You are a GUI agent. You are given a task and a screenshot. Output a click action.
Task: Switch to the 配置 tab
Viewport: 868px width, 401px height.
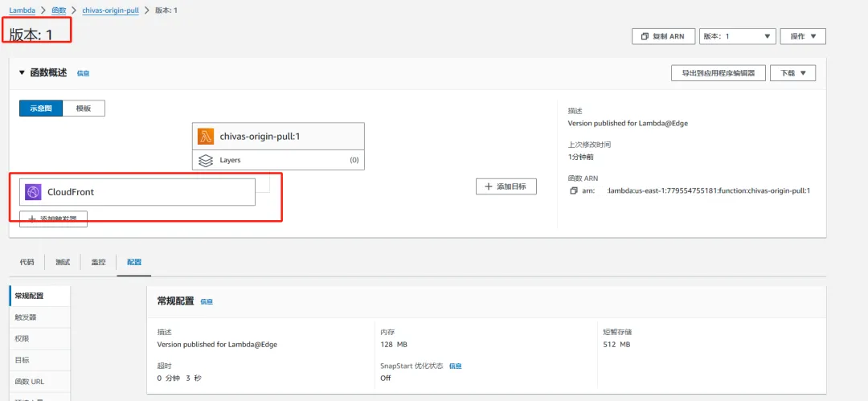pos(133,262)
